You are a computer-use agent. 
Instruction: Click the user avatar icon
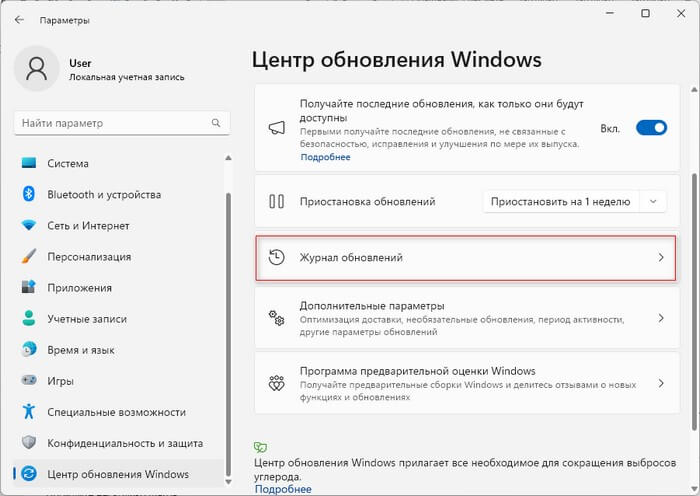coord(37,70)
